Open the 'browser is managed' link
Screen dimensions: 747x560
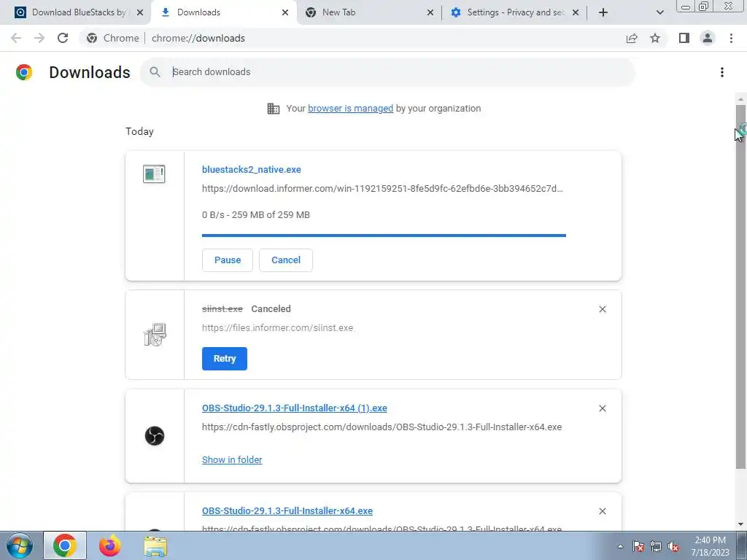pos(350,109)
